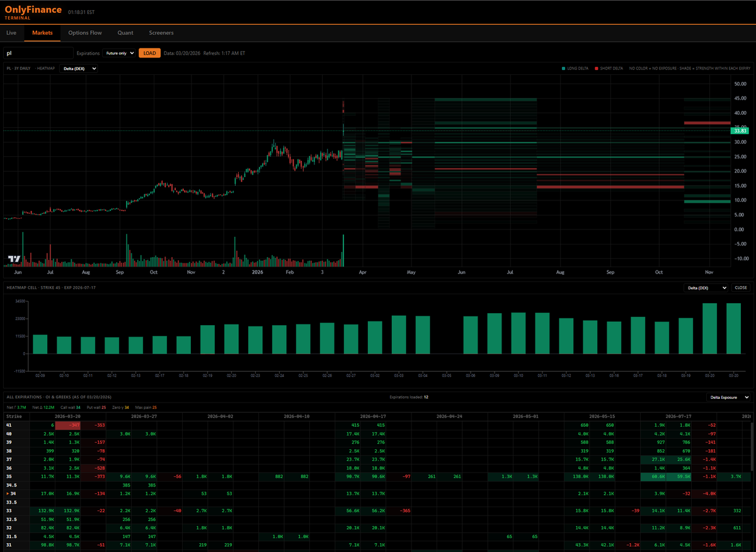The image size is (756, 552).
Task: Select the 2026-03-20 expiration column header
Action: [x=67, y=417]
